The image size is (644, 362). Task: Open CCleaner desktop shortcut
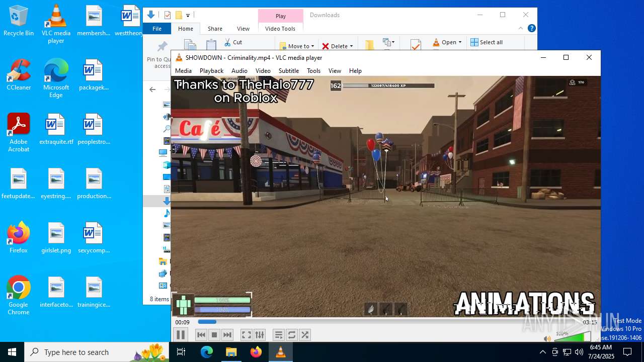click(x=19, y=75)
